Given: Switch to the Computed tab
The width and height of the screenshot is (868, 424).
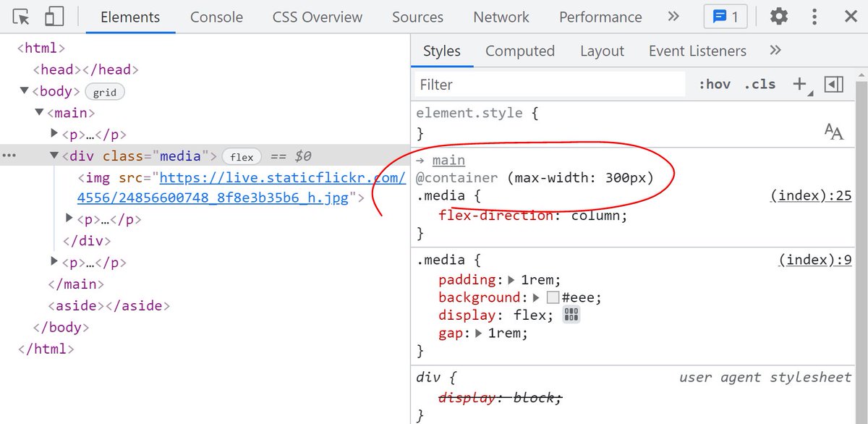Looking at the screenshot, I should click(520, 51).
